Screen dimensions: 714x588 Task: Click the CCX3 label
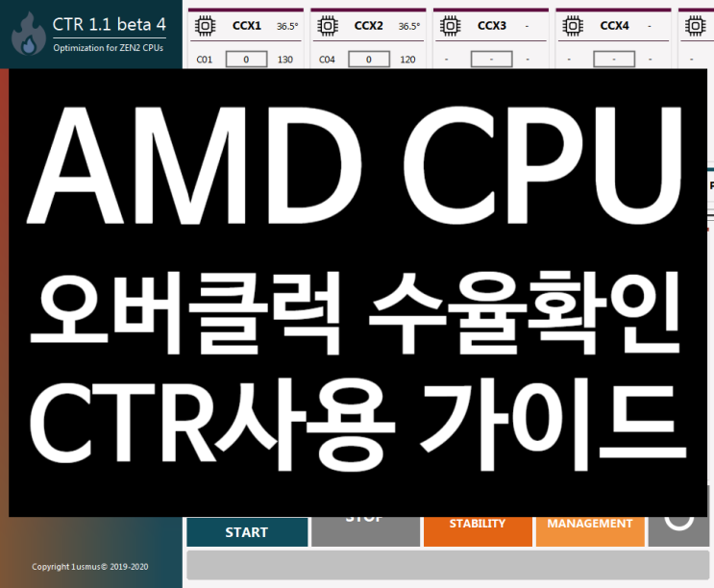[x=492, y=26]
